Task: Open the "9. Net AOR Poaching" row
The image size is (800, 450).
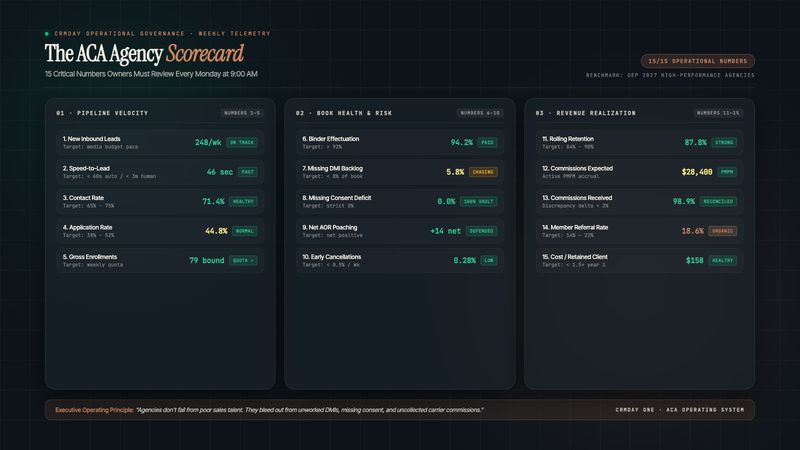Action: point(399,231)
